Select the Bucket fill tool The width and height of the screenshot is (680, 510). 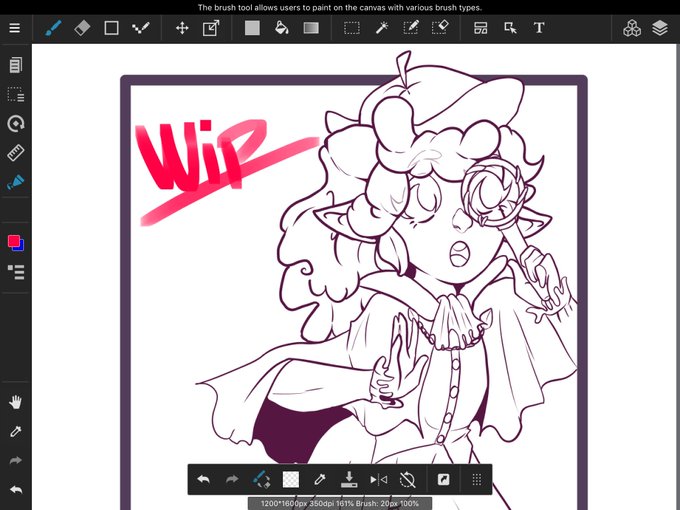tap(281, 28)
